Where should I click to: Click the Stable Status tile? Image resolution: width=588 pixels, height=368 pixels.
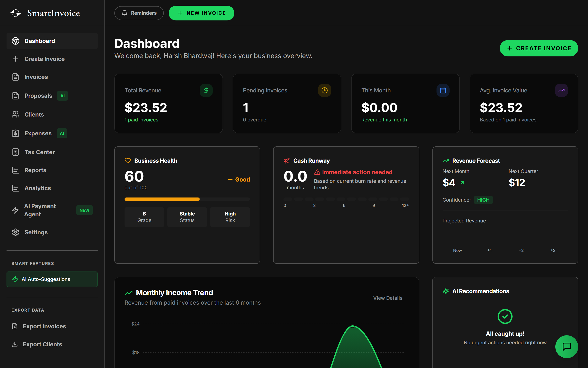(187, 217)
